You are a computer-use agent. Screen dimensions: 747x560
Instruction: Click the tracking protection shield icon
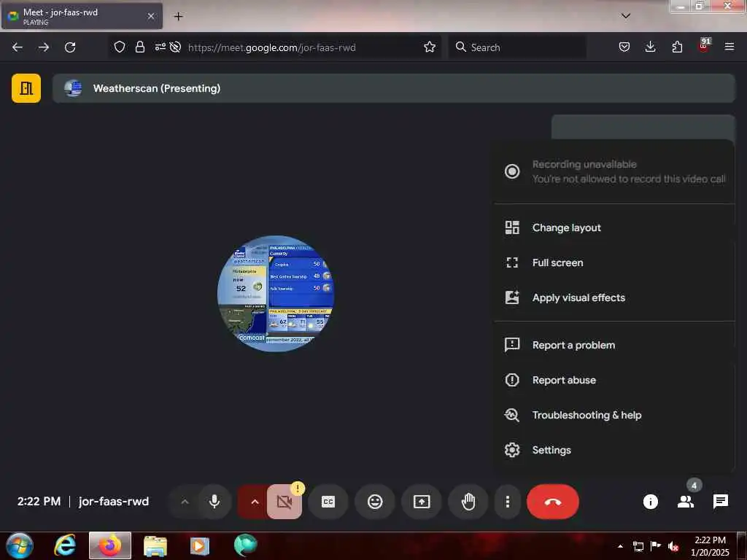click(x=120, y=47)
